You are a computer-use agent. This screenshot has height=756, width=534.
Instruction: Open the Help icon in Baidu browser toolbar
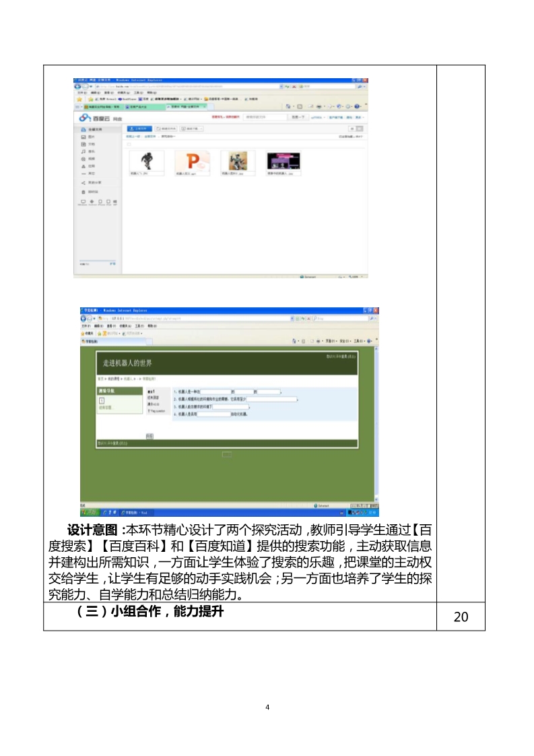pos(358,106)
